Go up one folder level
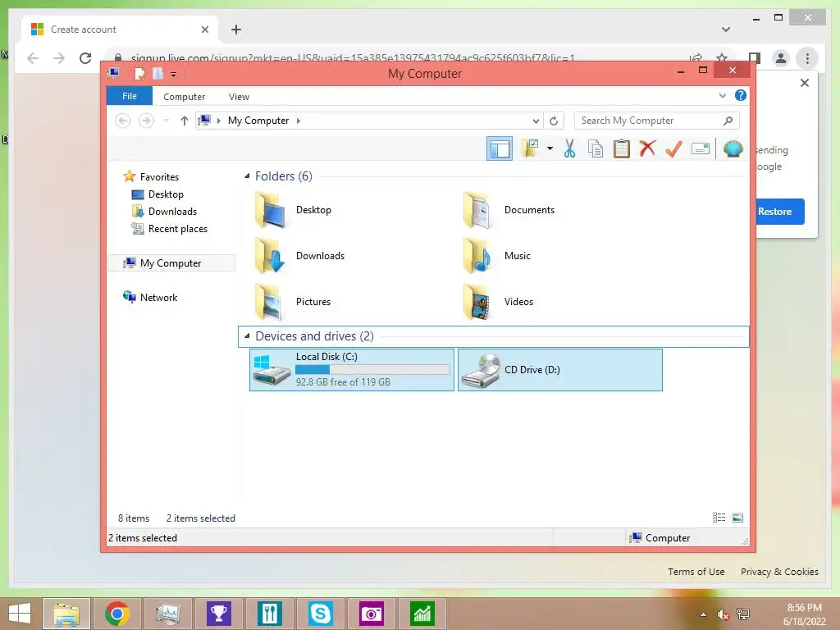Image resolution: width=840 pixels, height=630 pixels. click(x=185, y=121)
